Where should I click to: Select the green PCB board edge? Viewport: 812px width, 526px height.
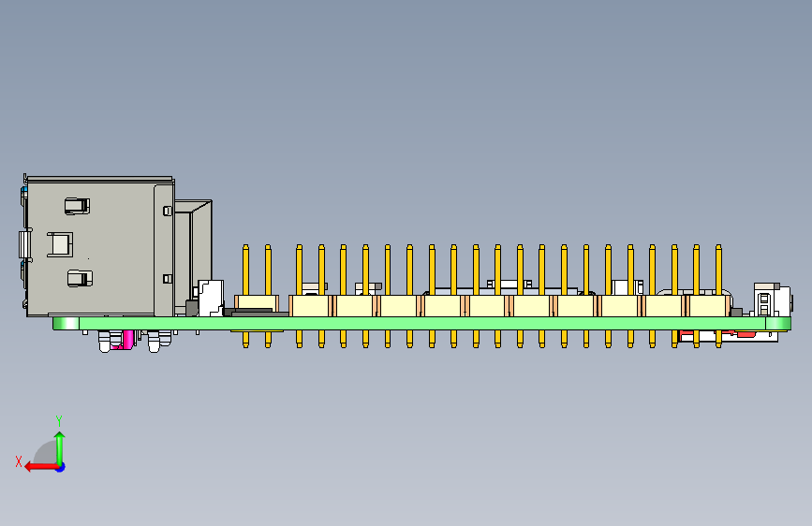(x=421, y=324)
